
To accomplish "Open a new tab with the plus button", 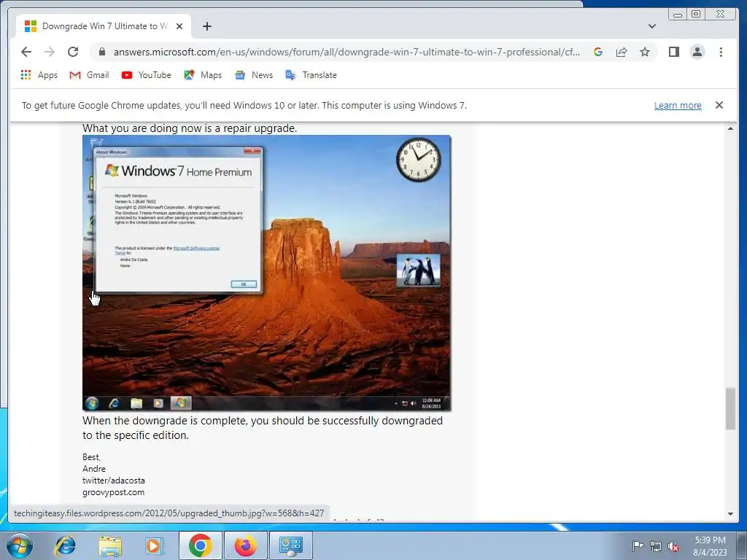I will [206, 26].
